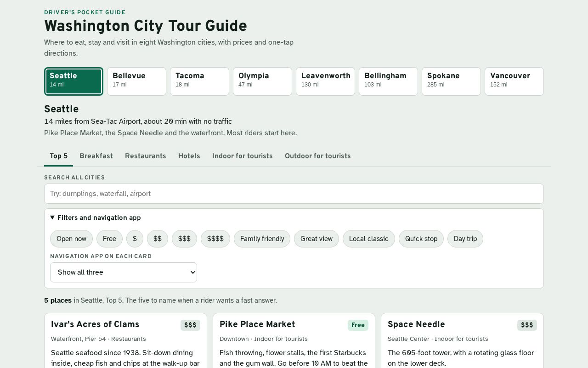Toggle the Family friendly filter
The image size is (588, 368).
262,239
